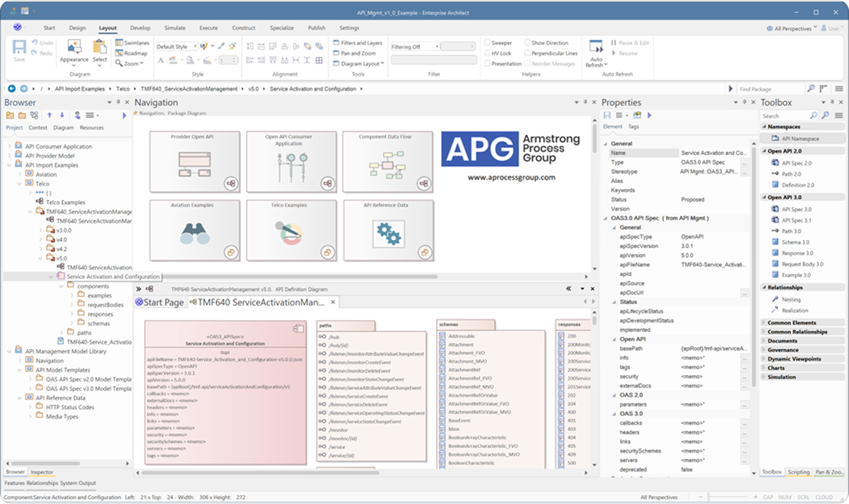Switch to the Tags properties tab
Viewport: 849px width, 504px height.
tap(633, 127)
